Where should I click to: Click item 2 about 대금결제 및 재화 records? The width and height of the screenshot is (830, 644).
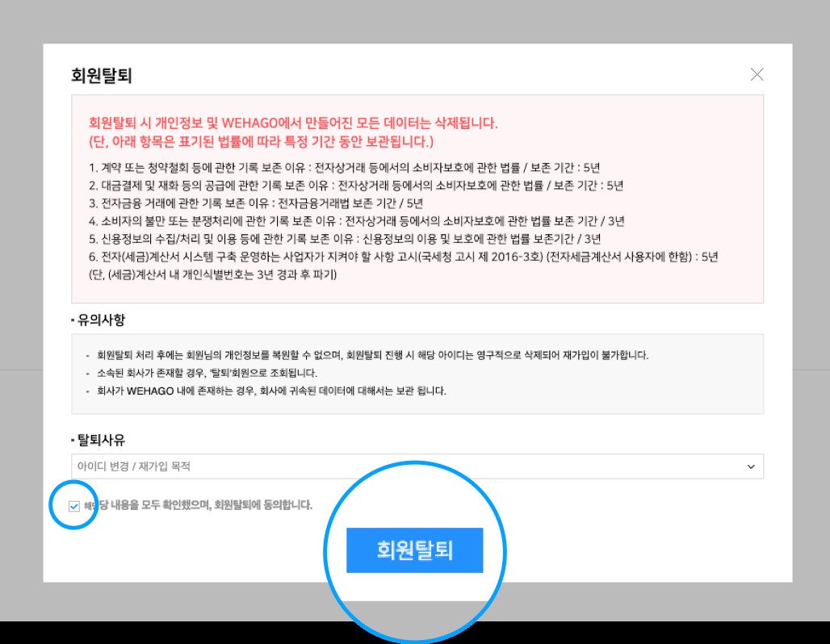point(356,186)
